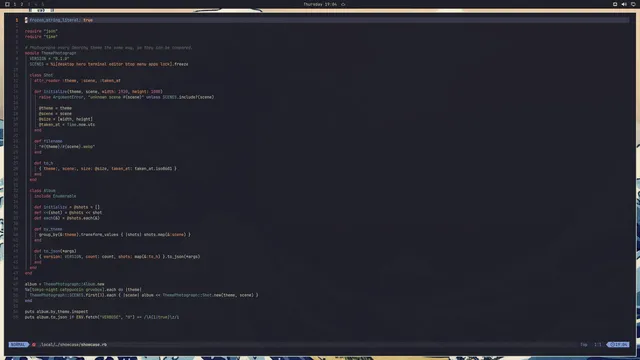This screenshot has width=640, height=360.
Task: Click the 'class Shot' definition line
Action: click(41, 75)
